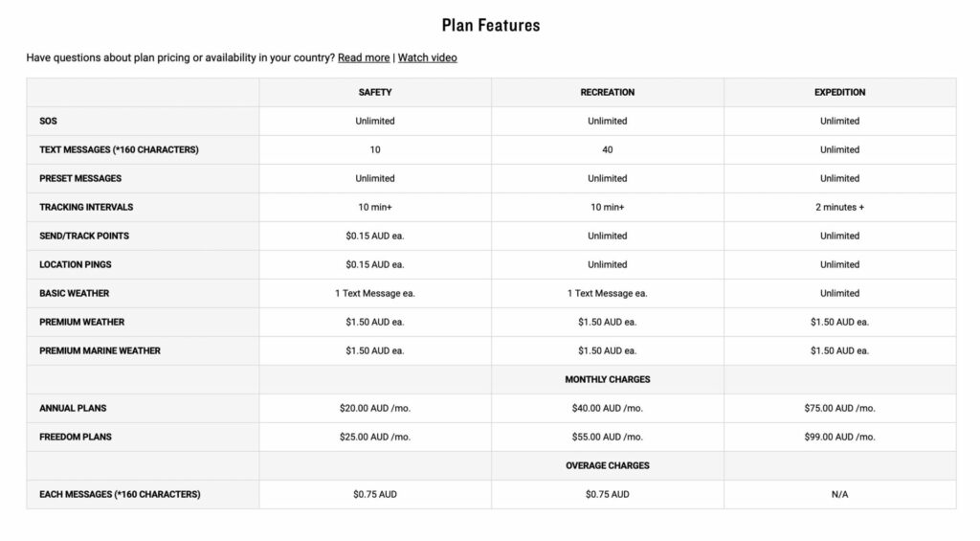This screenshot has height=541, width=980.
Task: Click the 2 minutes + tracking interval cell
Action: [x=839, y=208]
